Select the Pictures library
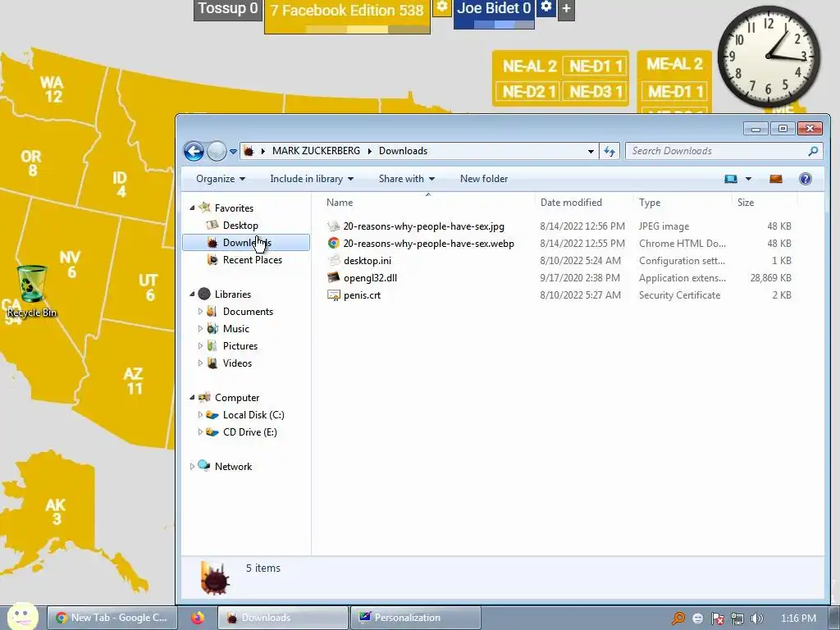The width and height of the screenshot is (840, 630). click(x=240, y=346)
